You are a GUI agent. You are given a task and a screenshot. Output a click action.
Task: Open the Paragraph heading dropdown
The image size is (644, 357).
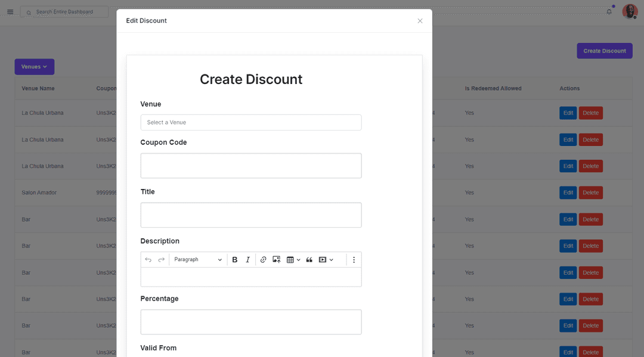(x=197, y=260)
